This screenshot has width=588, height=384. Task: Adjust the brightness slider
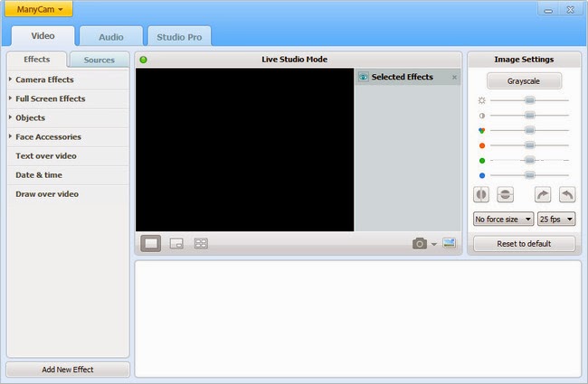[x=529, y=100]
